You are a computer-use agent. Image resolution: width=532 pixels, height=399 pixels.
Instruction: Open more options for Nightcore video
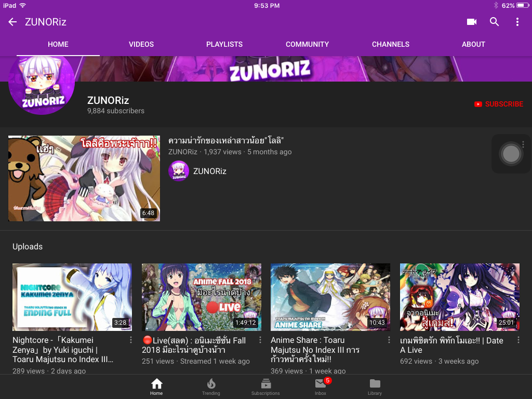[x=130, y=340]
